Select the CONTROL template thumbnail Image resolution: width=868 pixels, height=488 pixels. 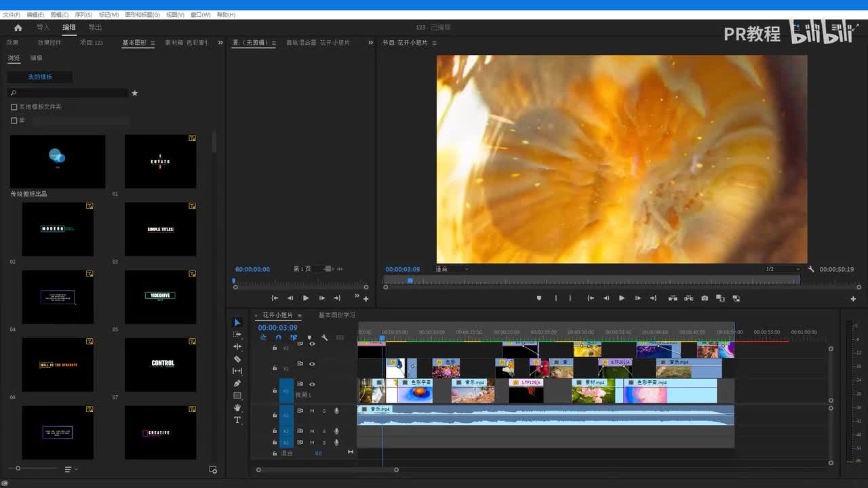pos(160,365)
